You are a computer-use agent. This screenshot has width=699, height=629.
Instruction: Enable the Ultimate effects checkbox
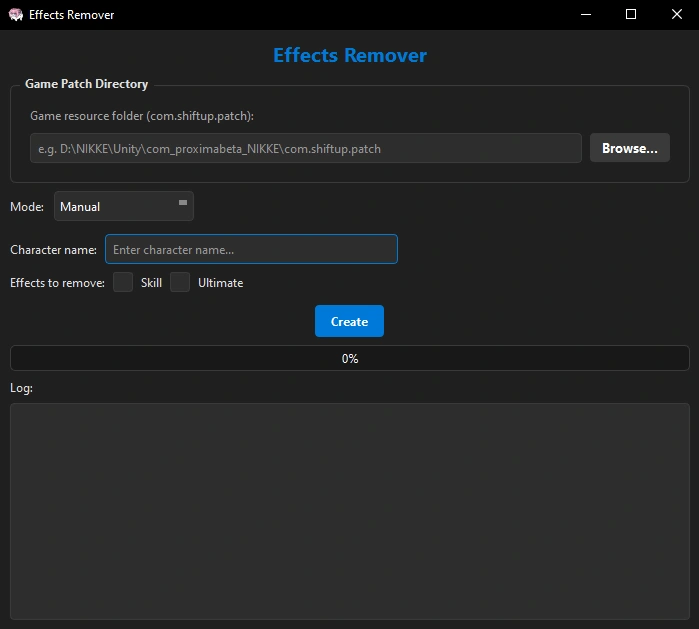click(180, 282)
